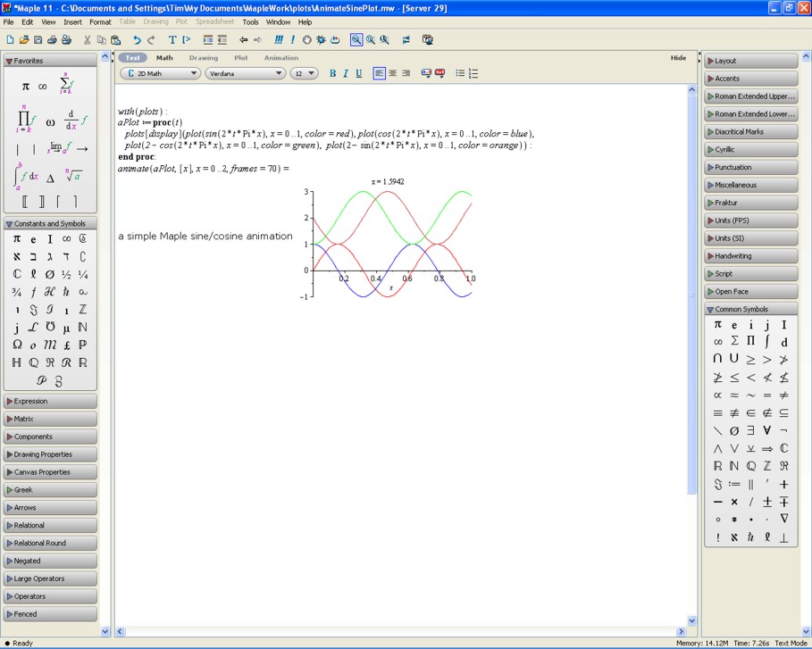
Task: Expand the Greek palette
Action: (x=50, y=490)
